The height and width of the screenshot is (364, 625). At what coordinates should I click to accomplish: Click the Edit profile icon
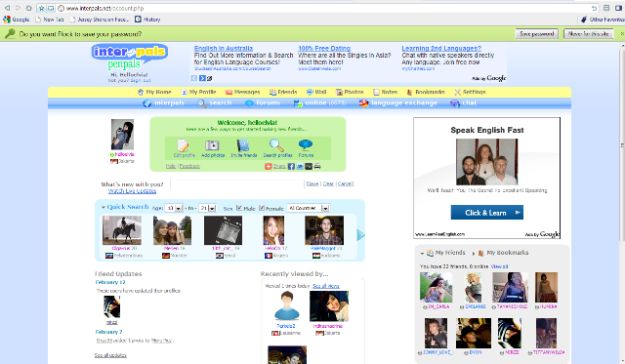183,145
